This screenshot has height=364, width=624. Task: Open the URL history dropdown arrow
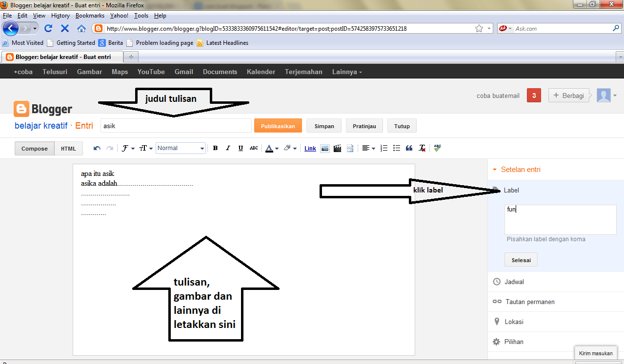(490, 28)
